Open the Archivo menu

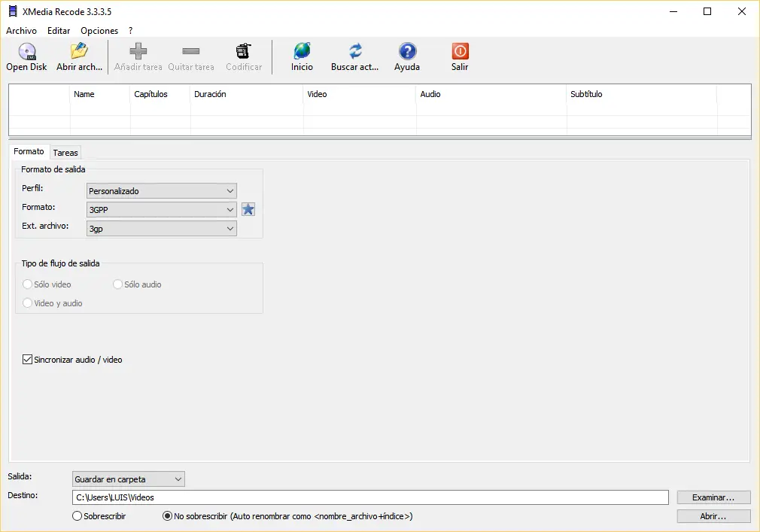point(21,31)
